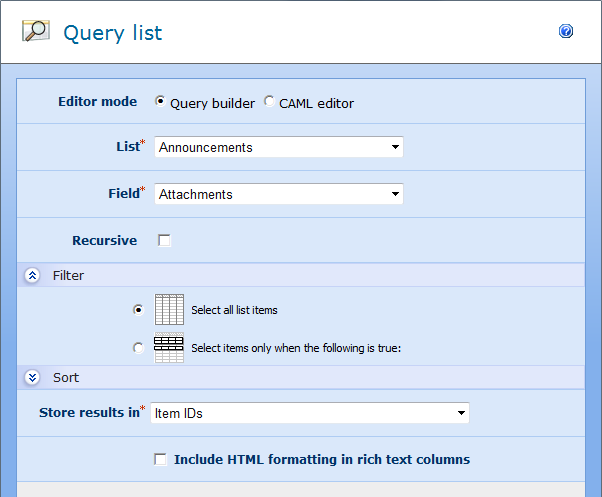This screenshot has height=497, width=602.
Task: Open the Field dropdown showing Attachments
Action: point(279,195)
